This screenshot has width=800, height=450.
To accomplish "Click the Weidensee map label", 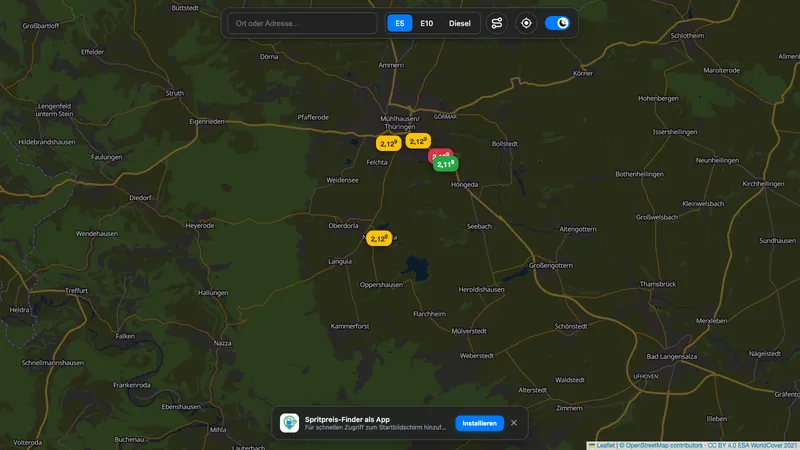I will (342, 180).
